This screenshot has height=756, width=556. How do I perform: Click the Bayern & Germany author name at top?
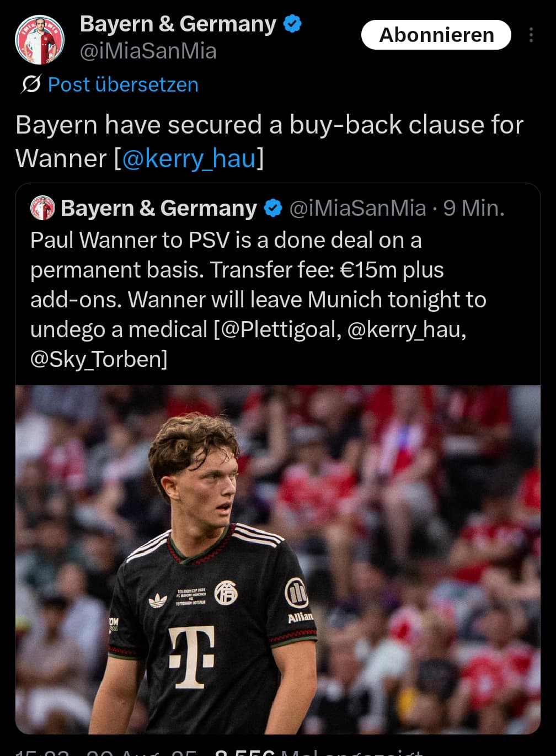click(x=178, y=24)
